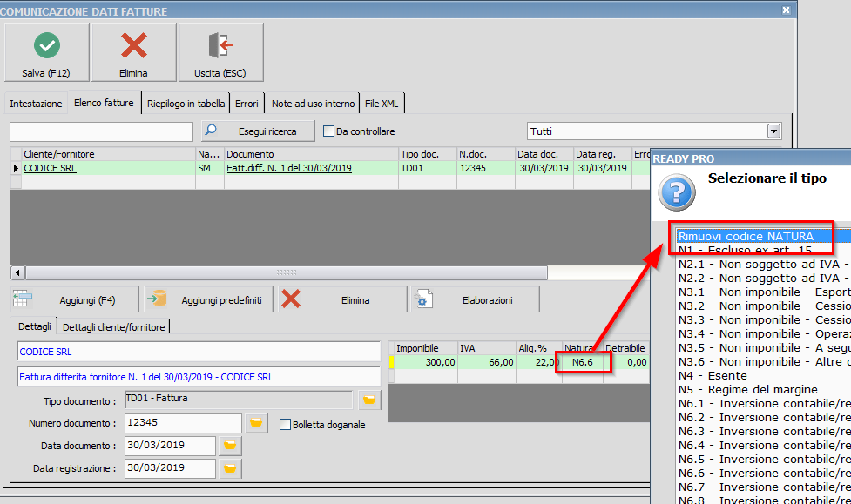Viewport: 851px width, 504px height.
Task: Open the Tutti filter dropdown
Action: pos(774,131)
